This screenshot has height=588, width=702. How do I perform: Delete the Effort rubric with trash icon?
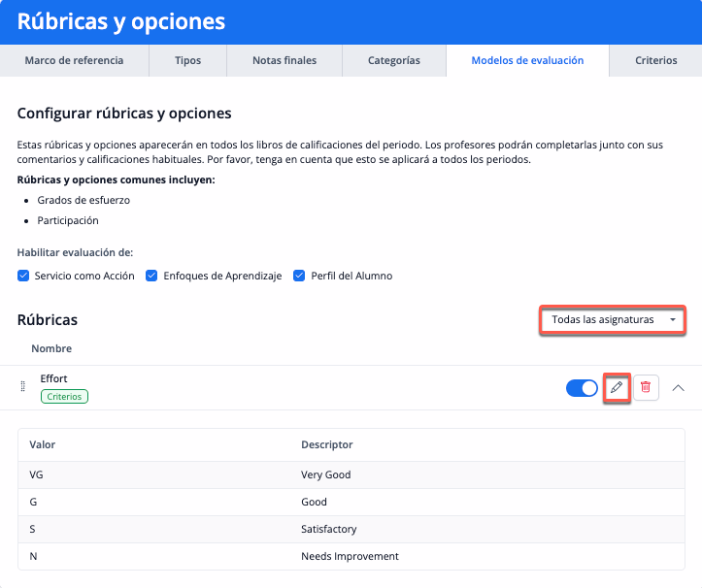[646, 388]
